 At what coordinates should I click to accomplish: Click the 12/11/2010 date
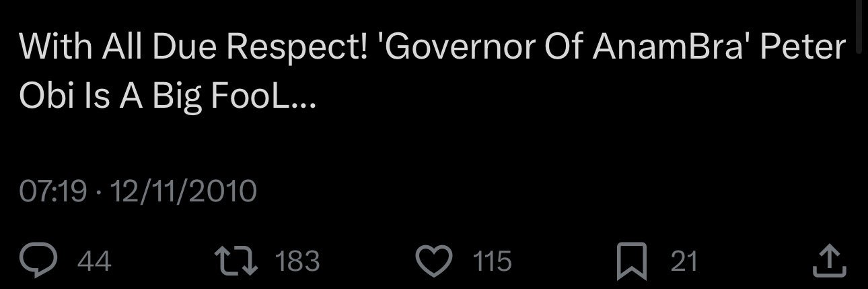[x=183, y=191]
